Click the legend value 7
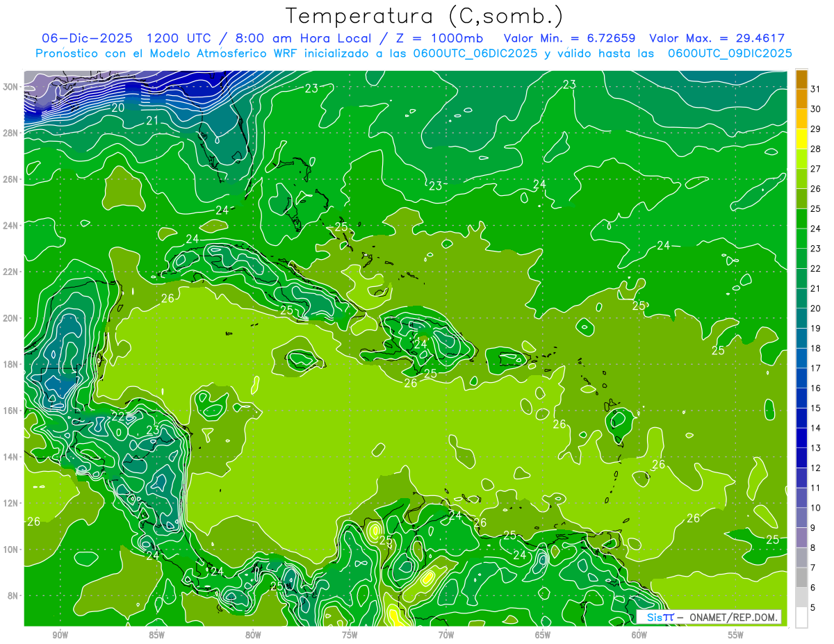This screenshot has height=644, width=834. coord(812,568)
